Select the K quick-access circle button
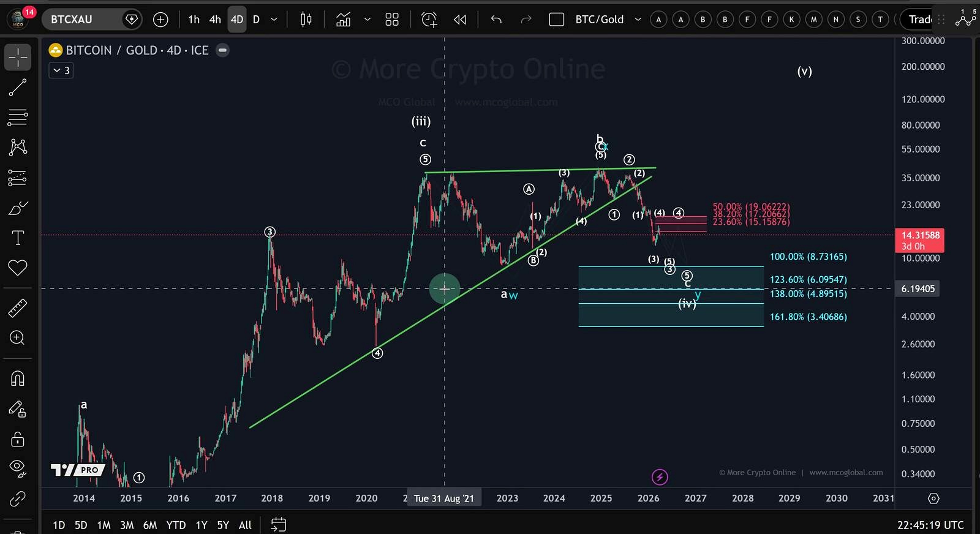Screen dimensions: 980x534 (x=791, y=20)
